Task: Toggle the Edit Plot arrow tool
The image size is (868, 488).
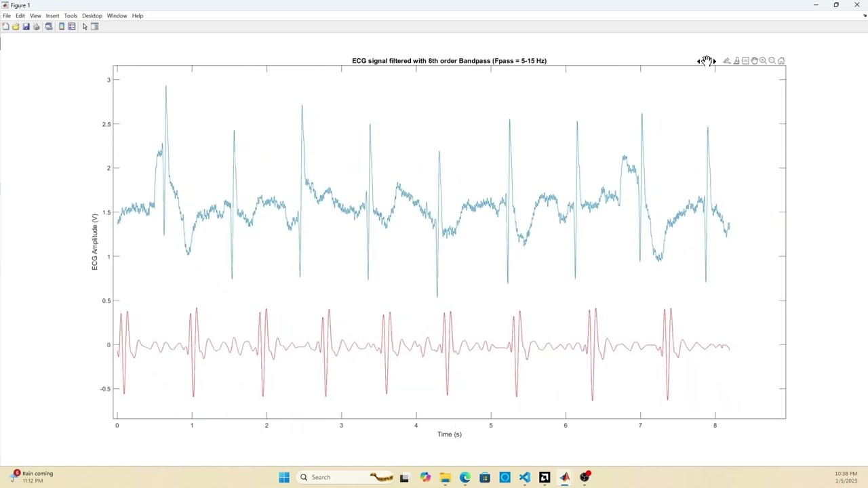Action: pyautogui.click(x=85, y=26)
